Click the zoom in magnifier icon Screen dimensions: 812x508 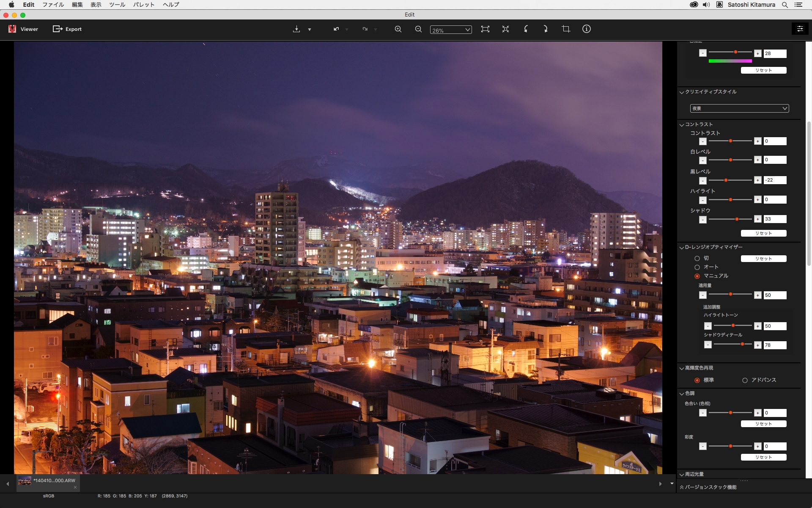pos(398,29)
